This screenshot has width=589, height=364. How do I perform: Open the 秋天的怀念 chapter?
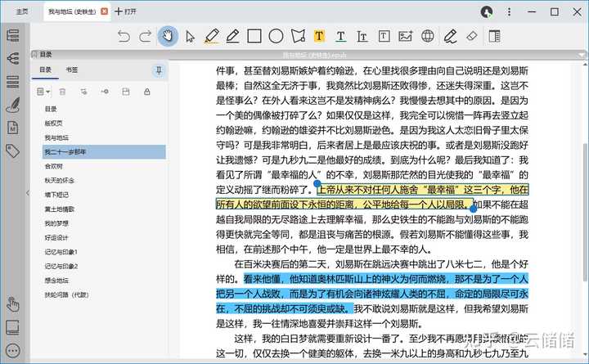pyautogui.click(x=60, y=180)
